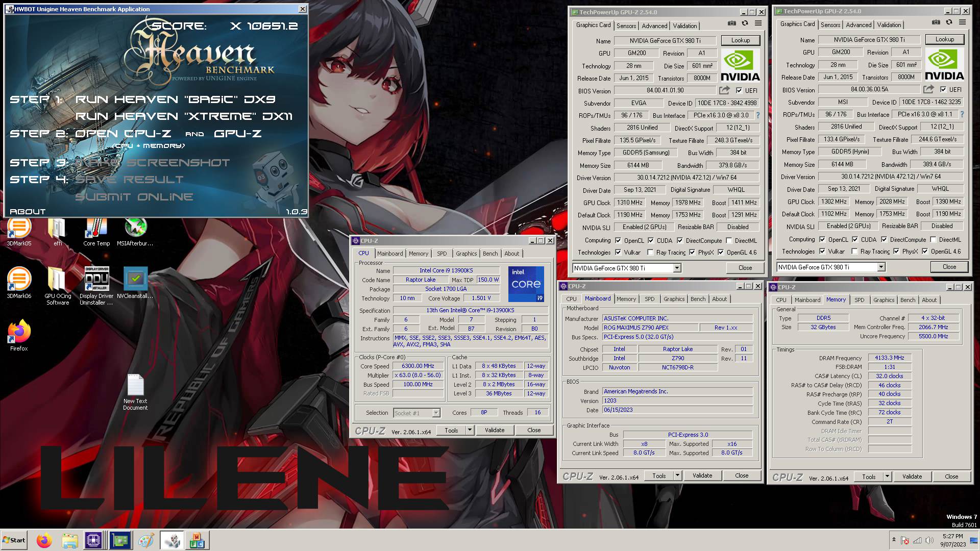The image size is (980, 551).
Task: Select Graphics tab in CPU-Z Memory window
Action: (x=884, y=300)
